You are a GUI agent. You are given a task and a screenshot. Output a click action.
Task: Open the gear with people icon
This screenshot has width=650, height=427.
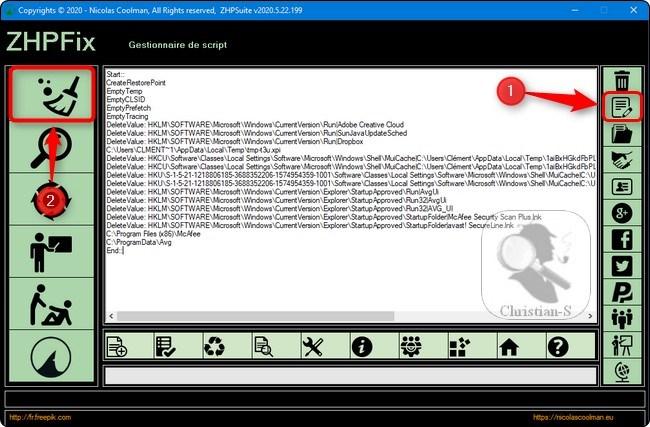pos(411,347)
